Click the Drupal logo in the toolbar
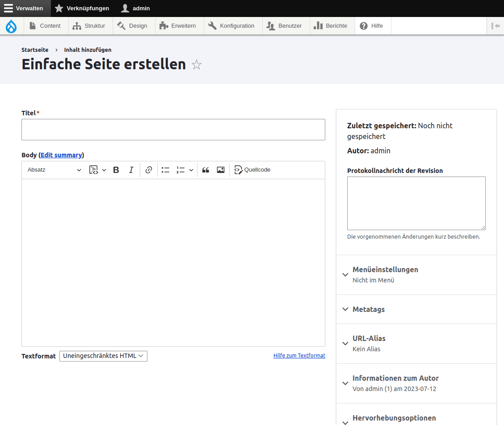This screenshot has height=425, width=504. click(11, 25)
